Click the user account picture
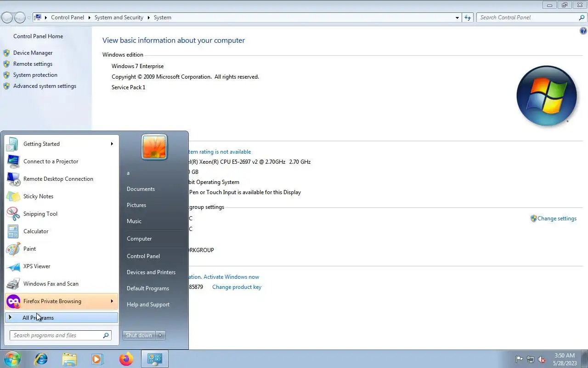This screenshot has width=588, height=368. [x=154, y=147]
